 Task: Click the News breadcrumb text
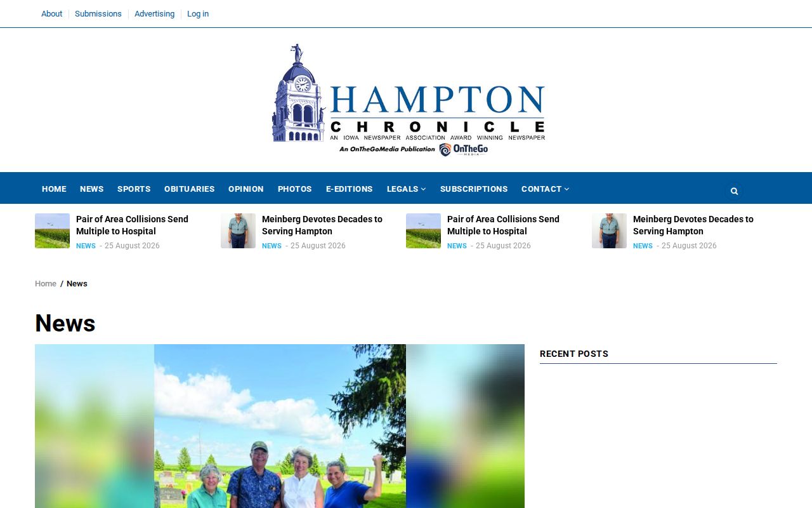[x=77, y=284]
